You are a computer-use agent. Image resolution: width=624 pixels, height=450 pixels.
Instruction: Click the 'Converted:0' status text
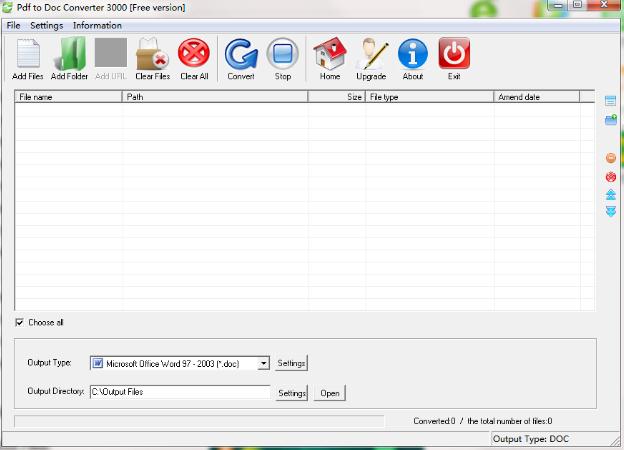point(434,421)
